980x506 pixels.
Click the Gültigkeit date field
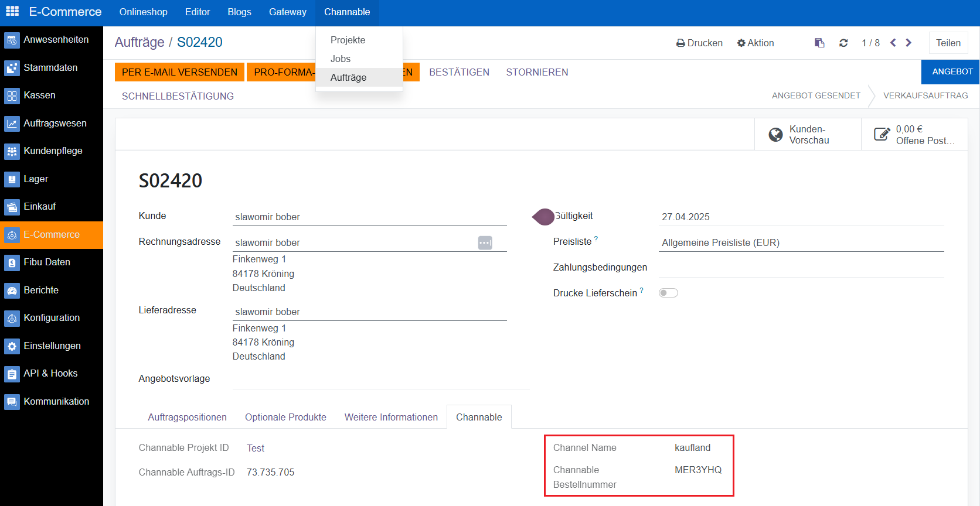coord(801,217)
